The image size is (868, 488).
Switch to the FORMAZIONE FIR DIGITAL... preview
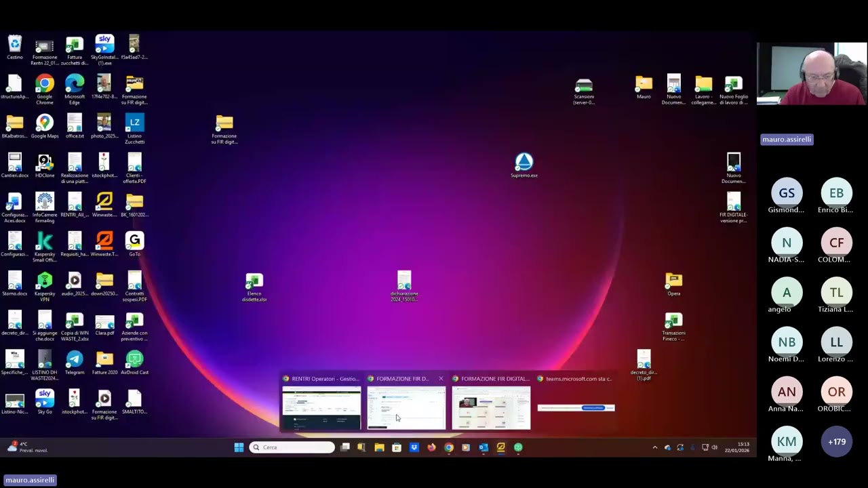(492, 403)
